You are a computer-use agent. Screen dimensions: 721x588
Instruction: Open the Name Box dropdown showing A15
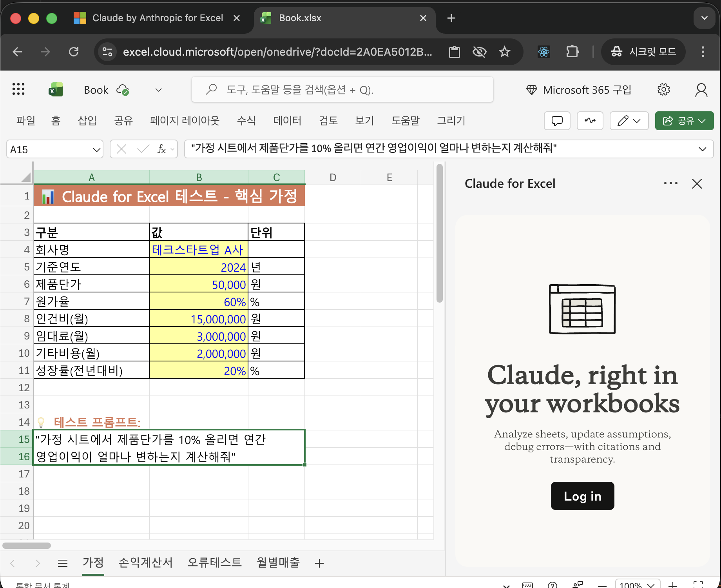[x=96, y=150]
